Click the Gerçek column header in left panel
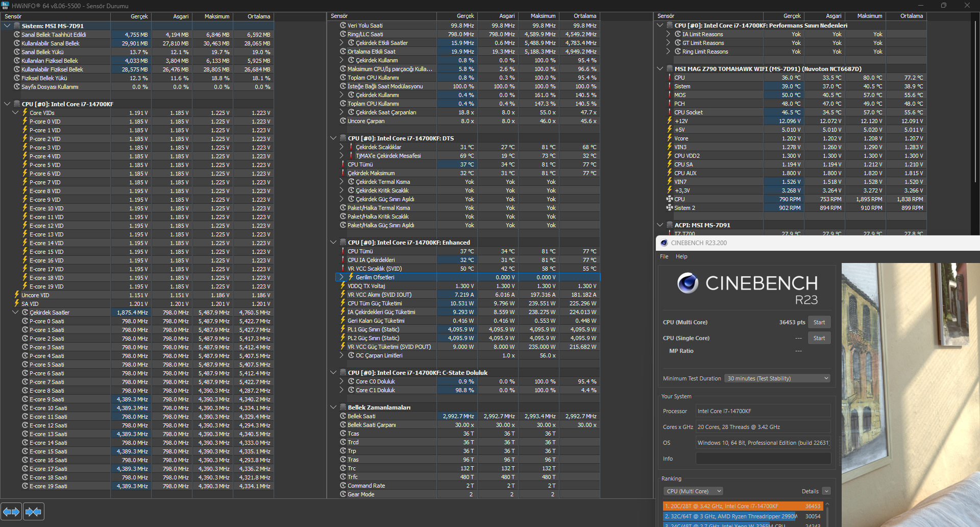This screenshot has width=980, height=527. (x=131, y=16)
